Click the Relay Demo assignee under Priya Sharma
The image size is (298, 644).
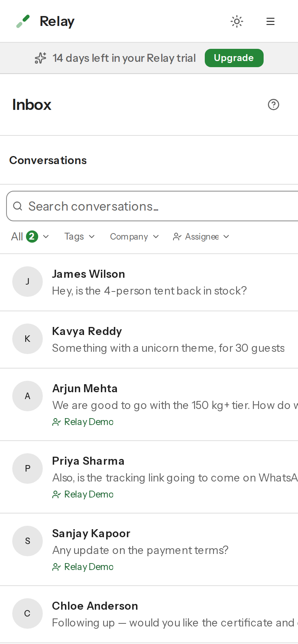point(83,494)
